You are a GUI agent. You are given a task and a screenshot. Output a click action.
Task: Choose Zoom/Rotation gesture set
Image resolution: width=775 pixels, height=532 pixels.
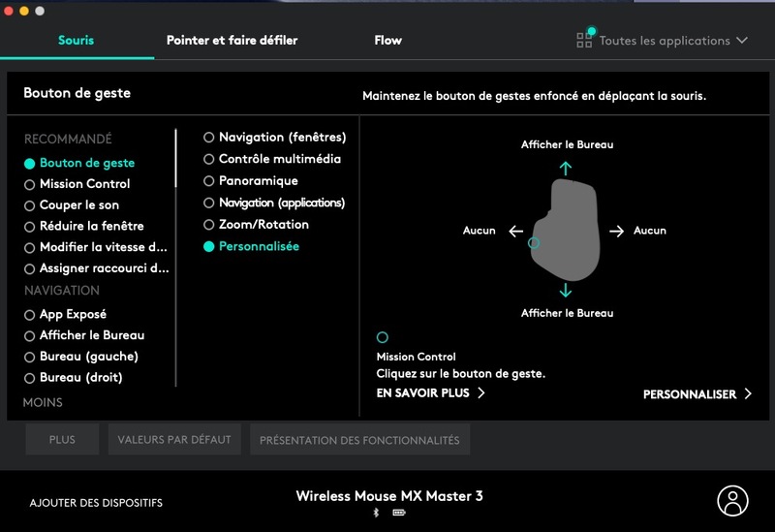pos(256,225)
